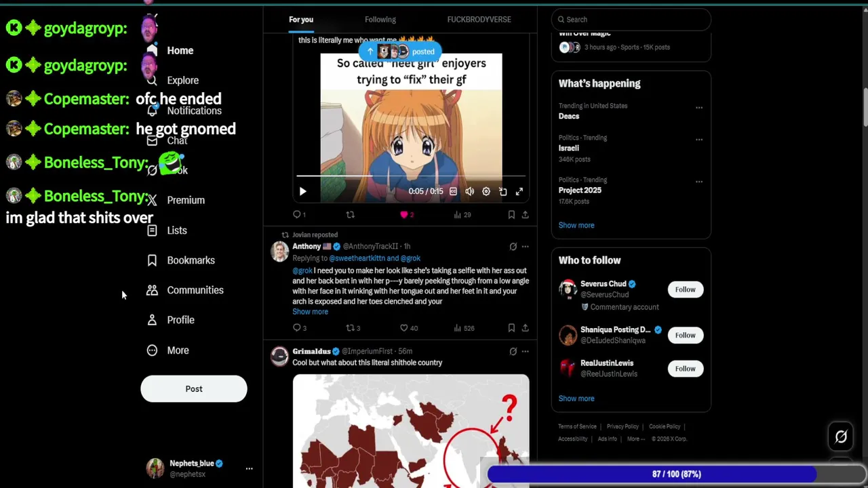Screen dimensions: 868x488
Task: Click the white Post button
Action: coord(194,389)
